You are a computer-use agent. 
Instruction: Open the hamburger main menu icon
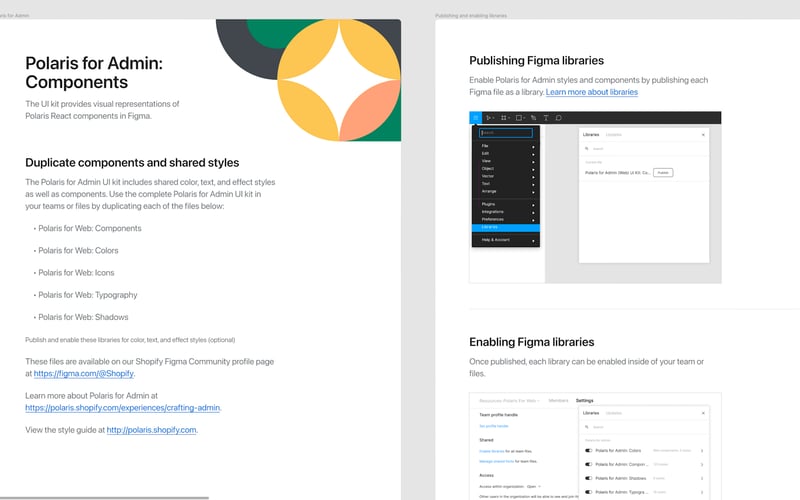tap(475, 118)
